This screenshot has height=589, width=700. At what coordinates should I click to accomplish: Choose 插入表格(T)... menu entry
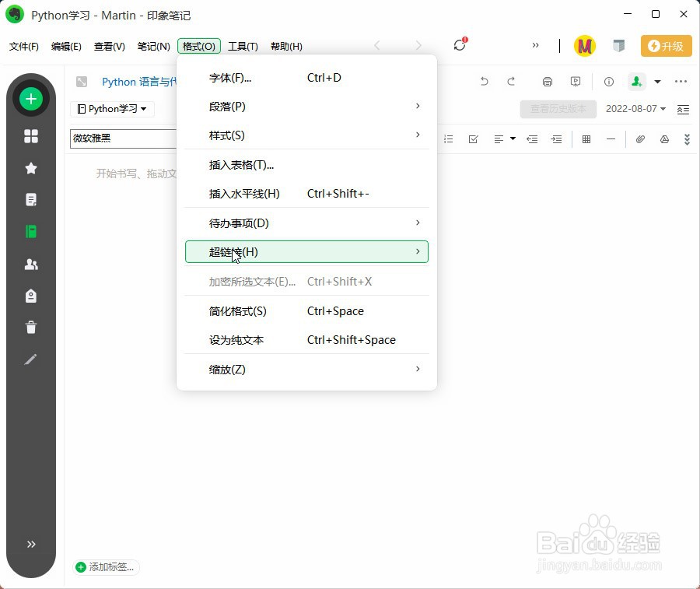click(306, 165)
